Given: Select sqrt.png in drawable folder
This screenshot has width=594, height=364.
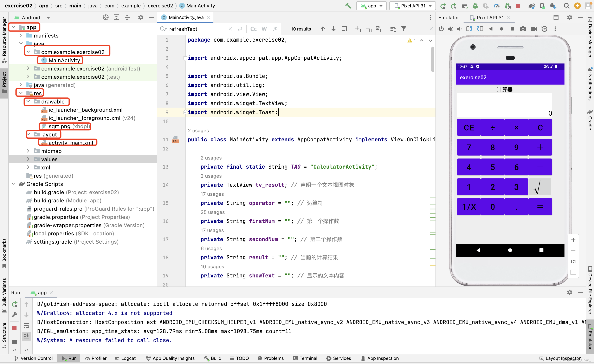Looking at the screenshot, I should [x=66, y=126].
